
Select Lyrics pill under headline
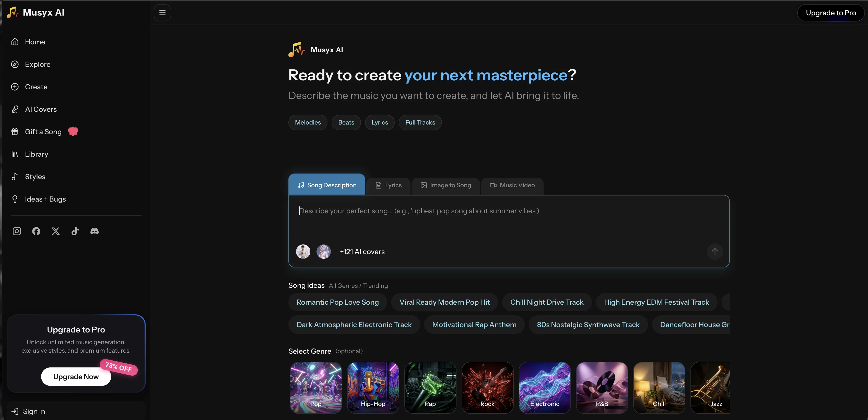[379, 122]
